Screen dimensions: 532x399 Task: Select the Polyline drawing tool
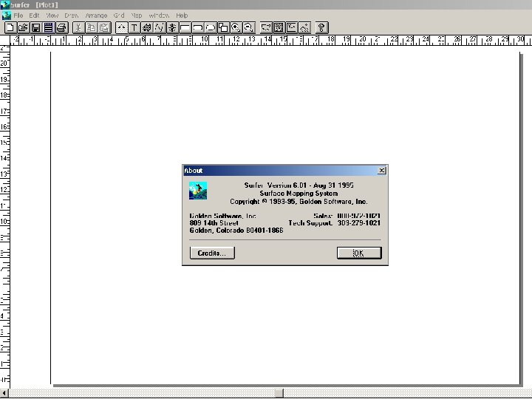[160, 27]
